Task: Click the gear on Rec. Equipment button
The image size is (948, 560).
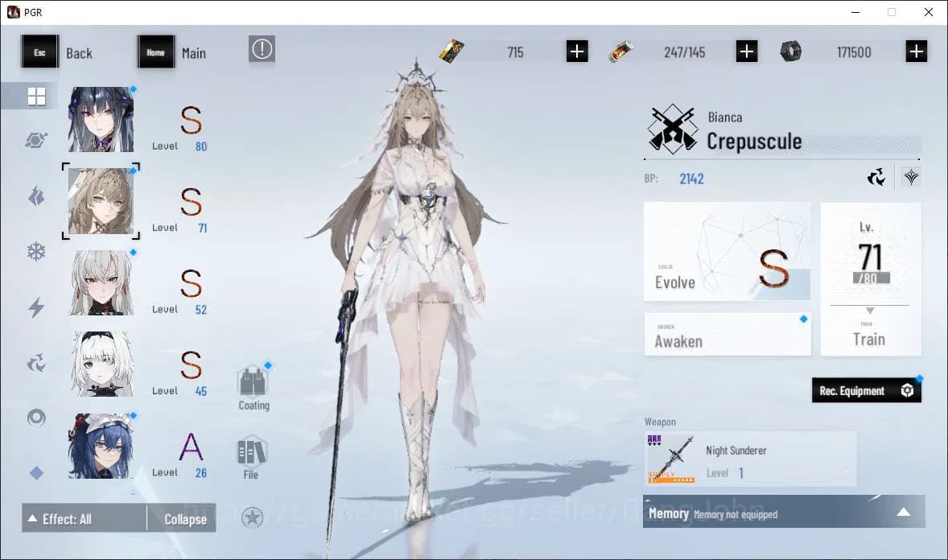Action: tap(908, 389)
